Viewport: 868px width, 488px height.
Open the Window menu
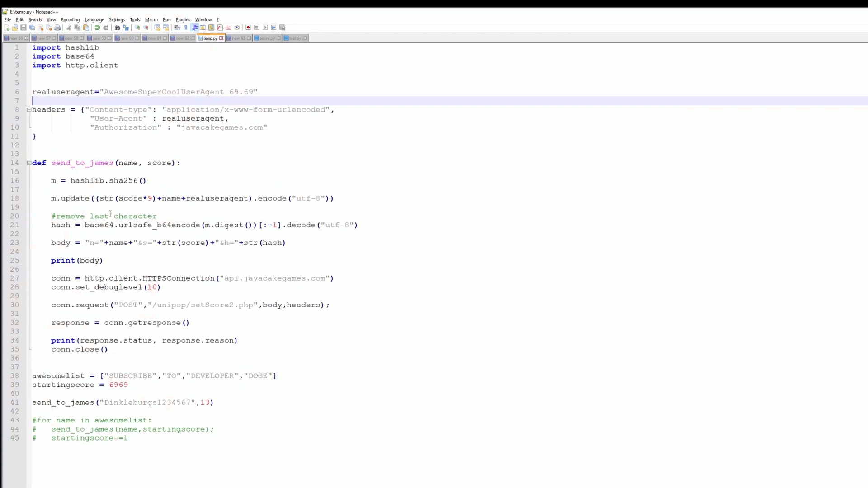[203, 20]
